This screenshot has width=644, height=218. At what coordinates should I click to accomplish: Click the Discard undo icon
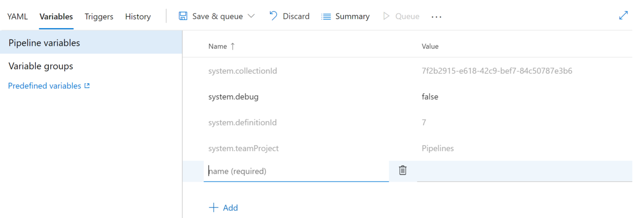[x=273, y=16]
